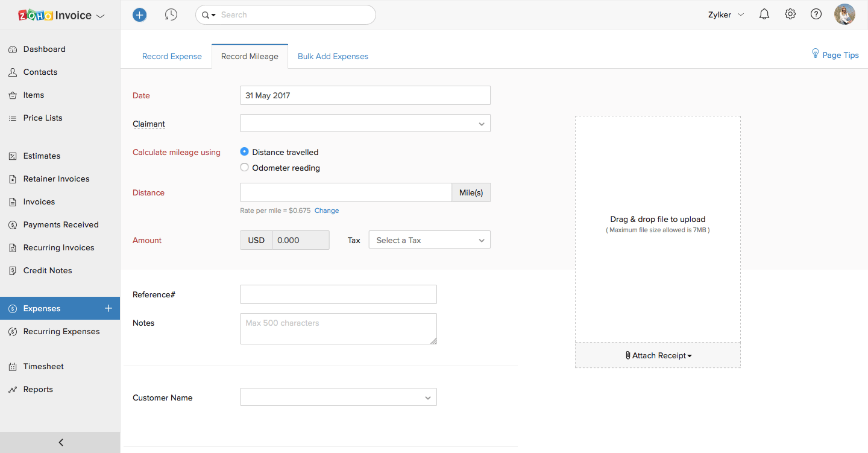This screenshot has width=868, height=453.
Task: Switch to the Record Expense tab
Action: click(172, 56)
